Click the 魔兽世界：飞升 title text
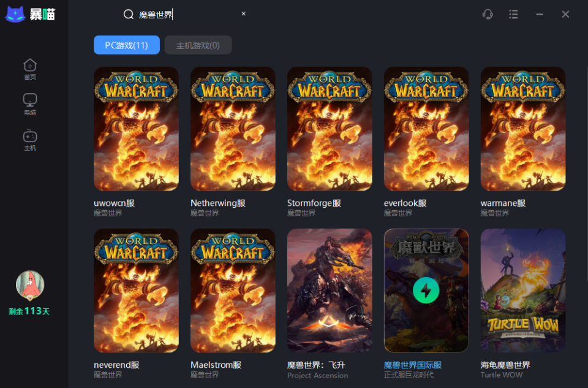 (x=316, y=365)
